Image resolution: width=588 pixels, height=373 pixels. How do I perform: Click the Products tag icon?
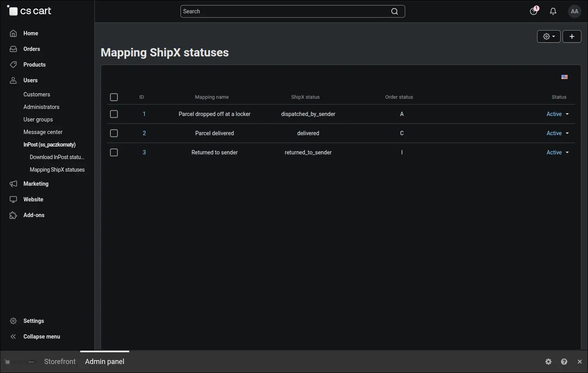(x=13, y=65)
